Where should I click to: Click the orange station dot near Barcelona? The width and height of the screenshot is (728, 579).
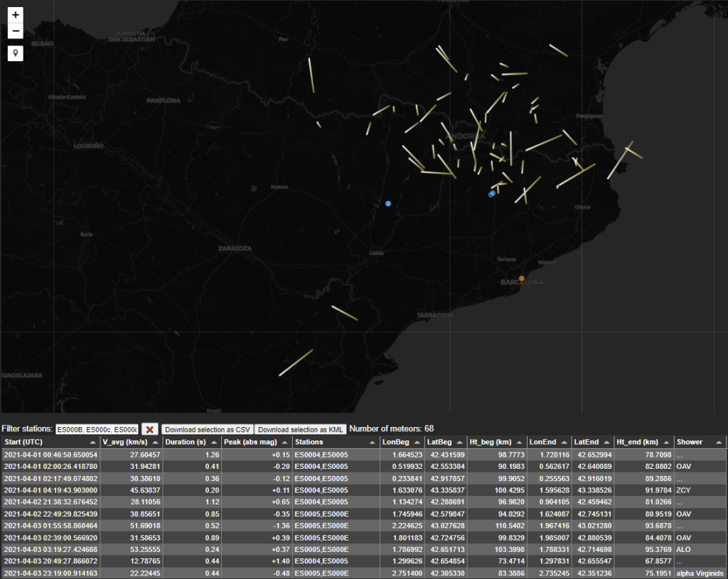point(522,278)
